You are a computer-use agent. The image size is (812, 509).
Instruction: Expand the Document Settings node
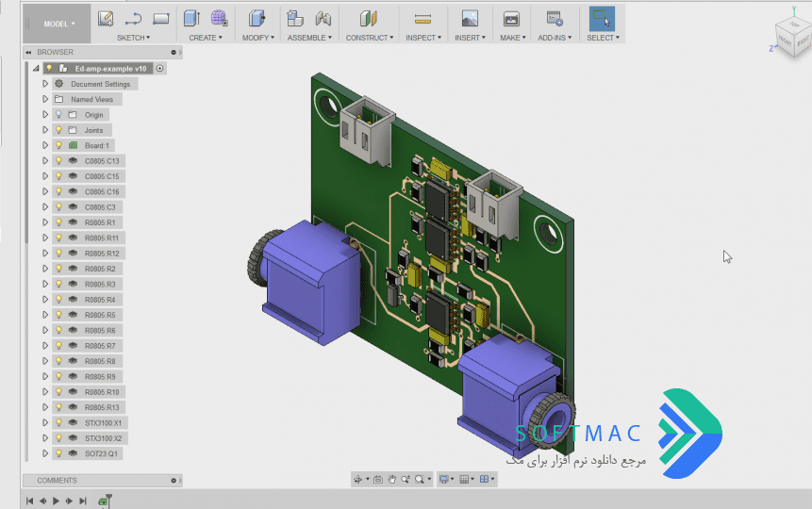(x=45, y=84)
